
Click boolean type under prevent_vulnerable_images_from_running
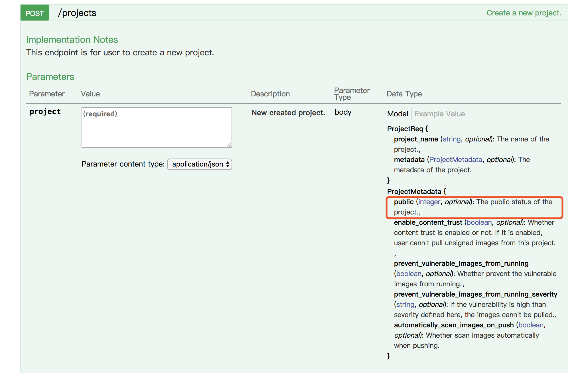(409, 274)
